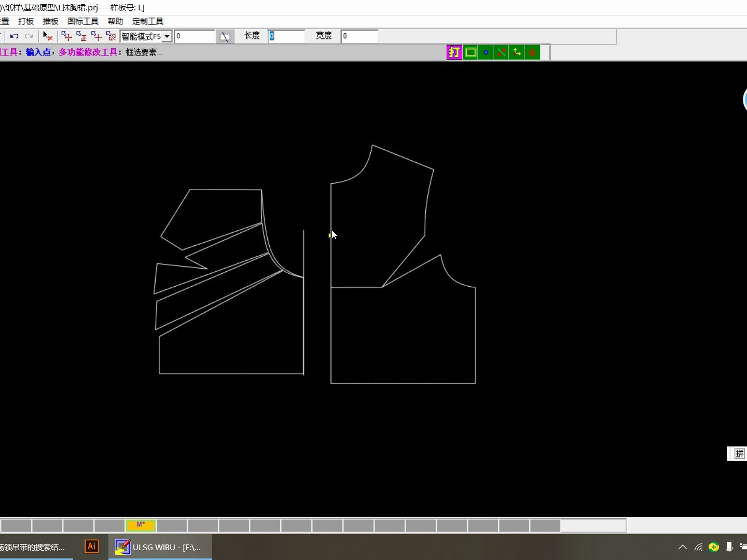The height and width of the screenshot is (560, 747).
Task: Show hidden system tray icons
Action: (683, 547)
